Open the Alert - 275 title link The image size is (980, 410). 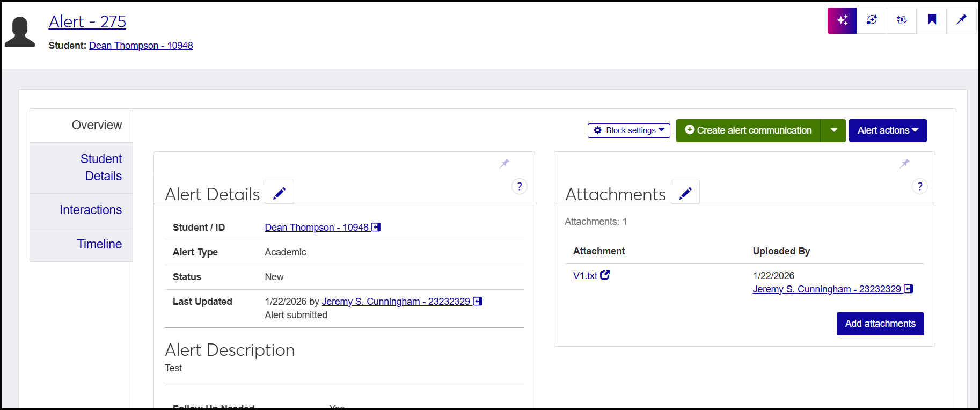[x=87, y=21]
